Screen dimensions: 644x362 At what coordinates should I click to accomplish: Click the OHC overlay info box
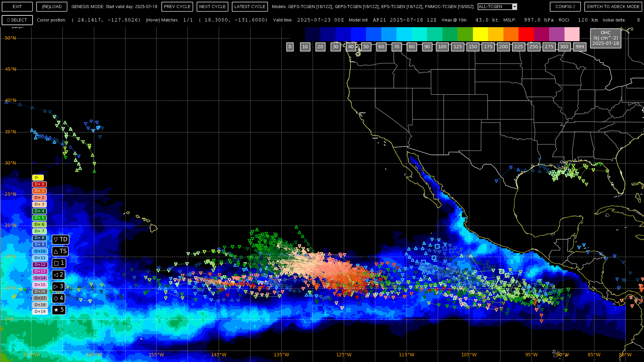coord(605,38)
